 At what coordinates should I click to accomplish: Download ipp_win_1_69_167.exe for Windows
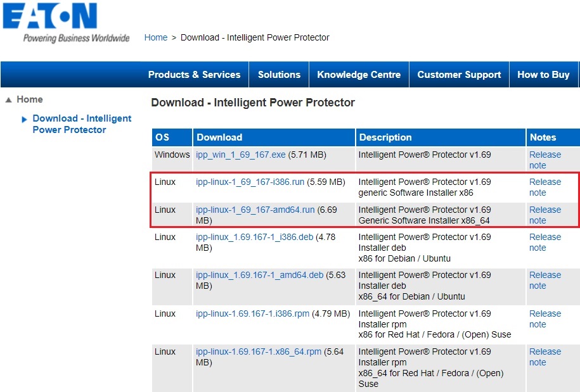coord(240,155)
